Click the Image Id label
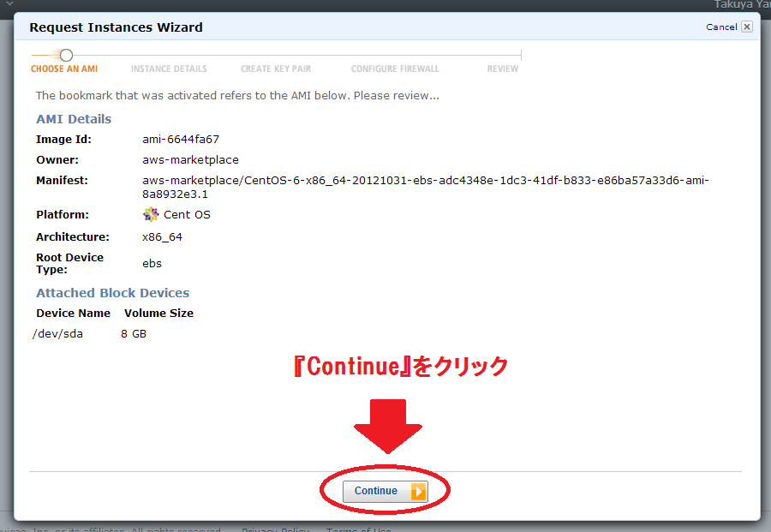The image size is (771, 532). 64,140
